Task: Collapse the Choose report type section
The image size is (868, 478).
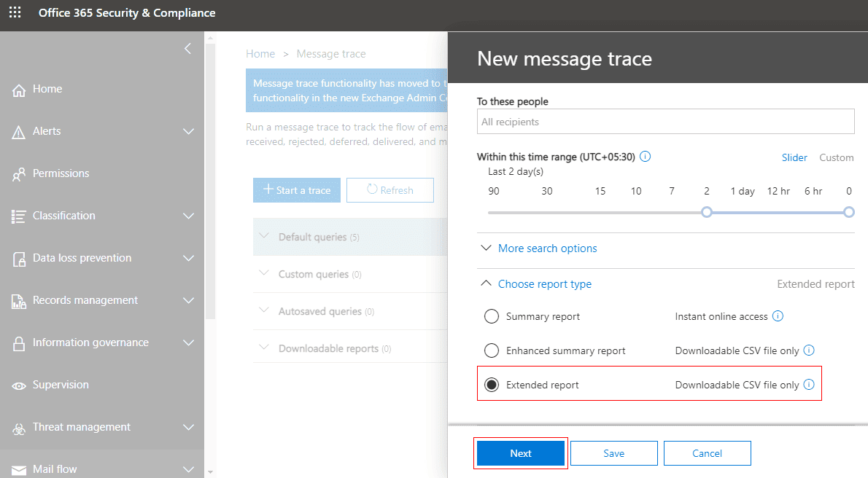Action: [544, 284]
